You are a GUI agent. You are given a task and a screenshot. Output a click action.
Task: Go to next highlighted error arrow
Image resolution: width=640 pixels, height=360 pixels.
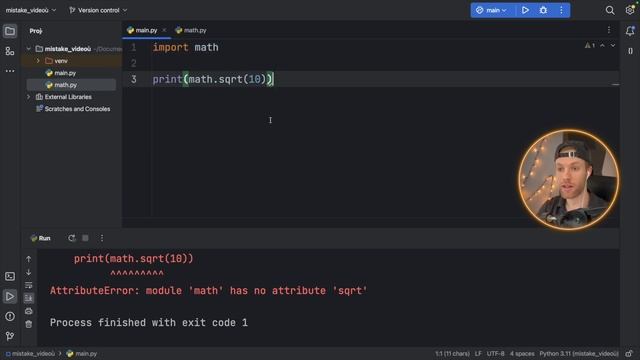tap(613, 46)
